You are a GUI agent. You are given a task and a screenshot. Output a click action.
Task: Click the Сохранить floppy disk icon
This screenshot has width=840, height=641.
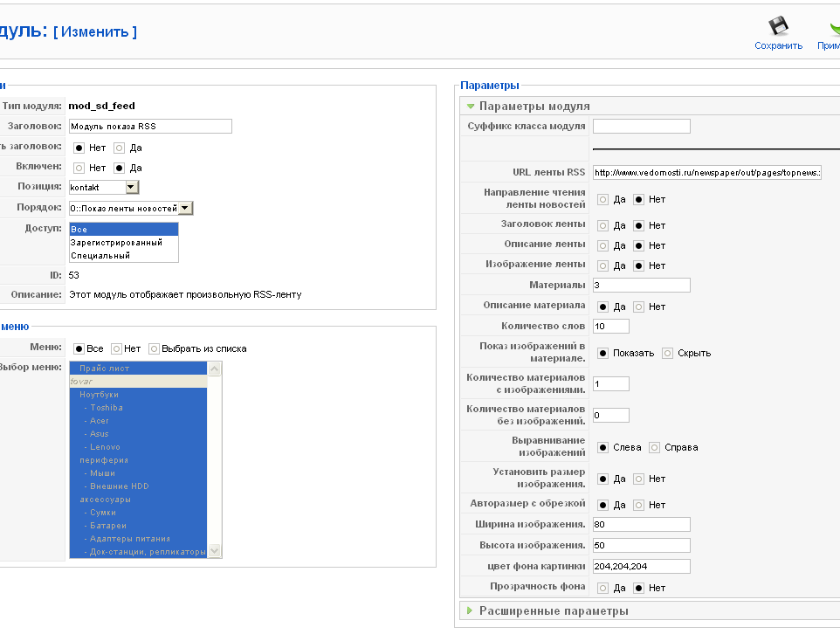[x=778, y=26]
